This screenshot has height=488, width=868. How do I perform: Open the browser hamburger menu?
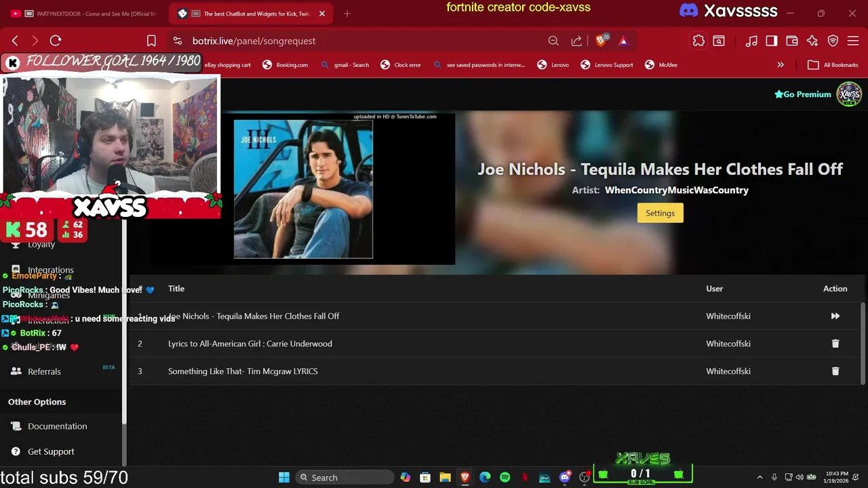click(853, 41)
